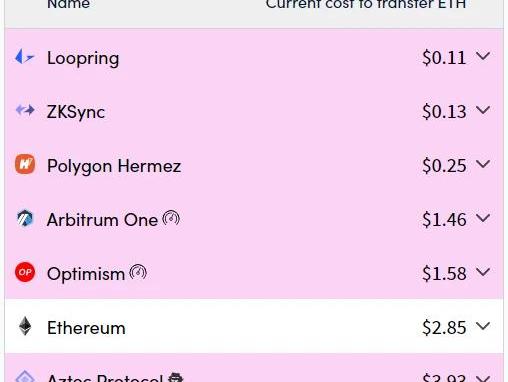Expand the Ethereum row chevron
Image resolution: width=508 pixels, height=382 pixels.
click(x=483, y=326)
